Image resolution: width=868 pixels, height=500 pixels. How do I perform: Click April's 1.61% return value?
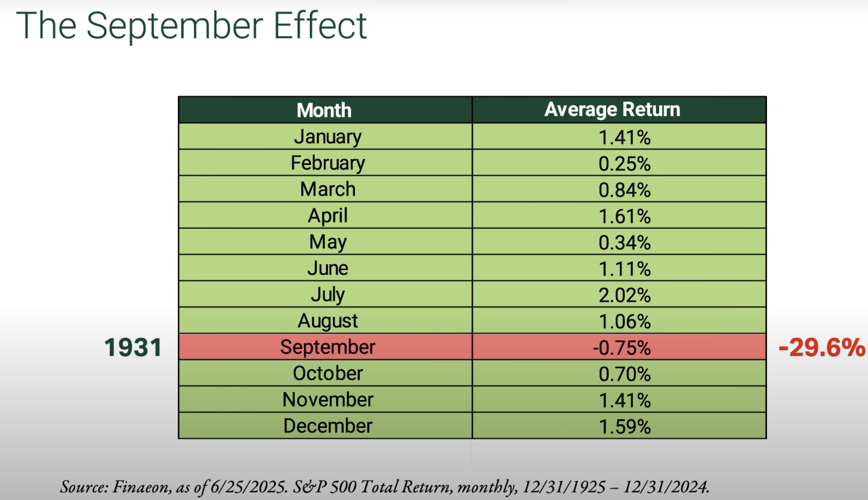624,216
